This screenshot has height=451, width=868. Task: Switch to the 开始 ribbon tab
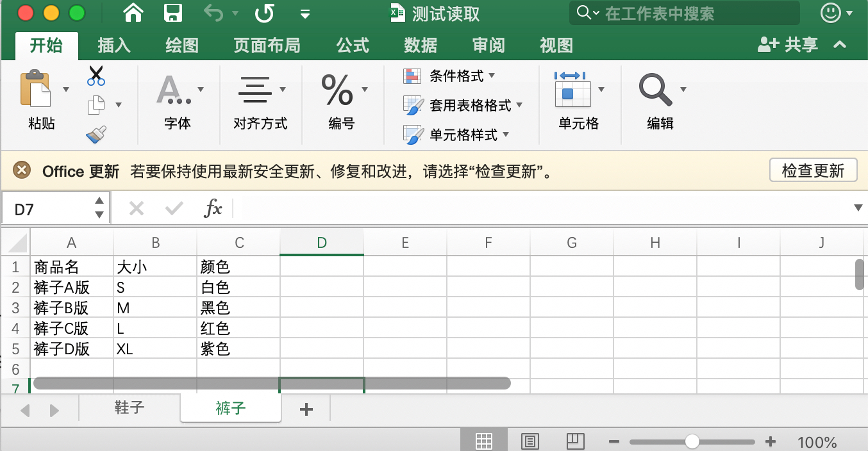coord(46,45)
